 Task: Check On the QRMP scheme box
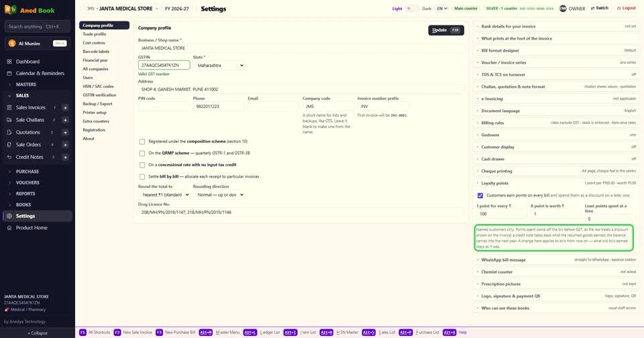coord(142,153)
